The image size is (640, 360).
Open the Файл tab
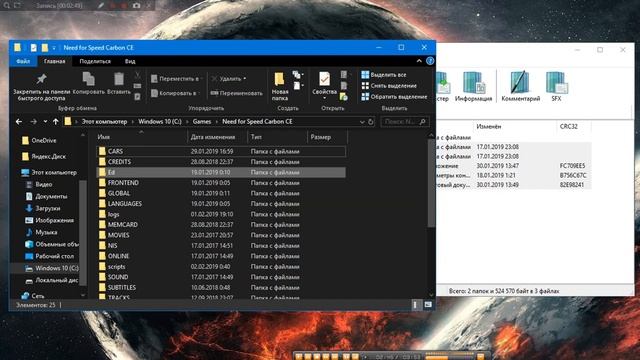coord(23,61)
